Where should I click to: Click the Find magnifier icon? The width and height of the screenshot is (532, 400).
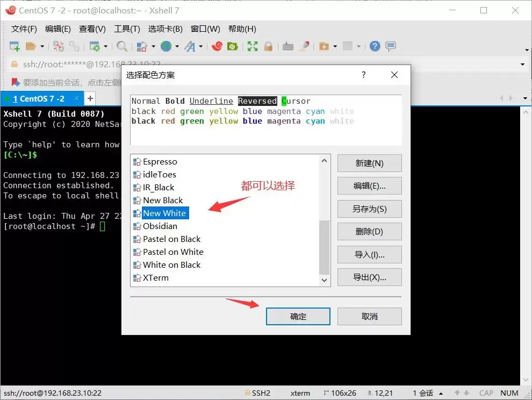(x=122, y=46)
